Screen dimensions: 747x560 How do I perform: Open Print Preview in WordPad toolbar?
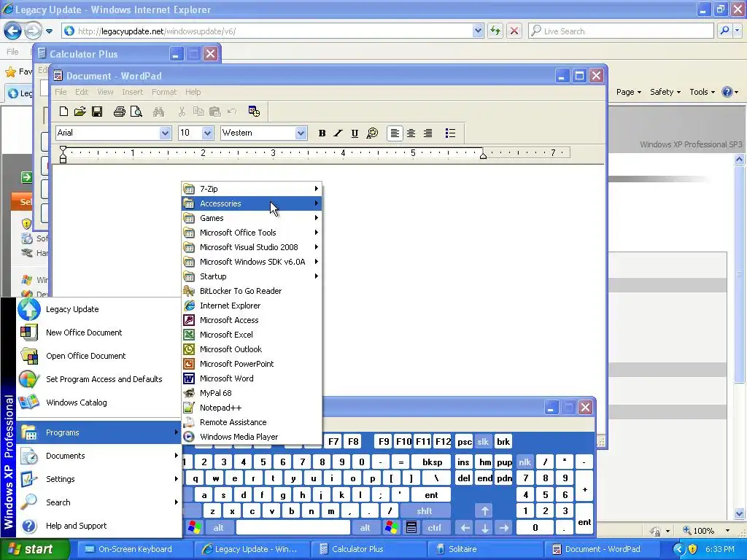point(136,112)
